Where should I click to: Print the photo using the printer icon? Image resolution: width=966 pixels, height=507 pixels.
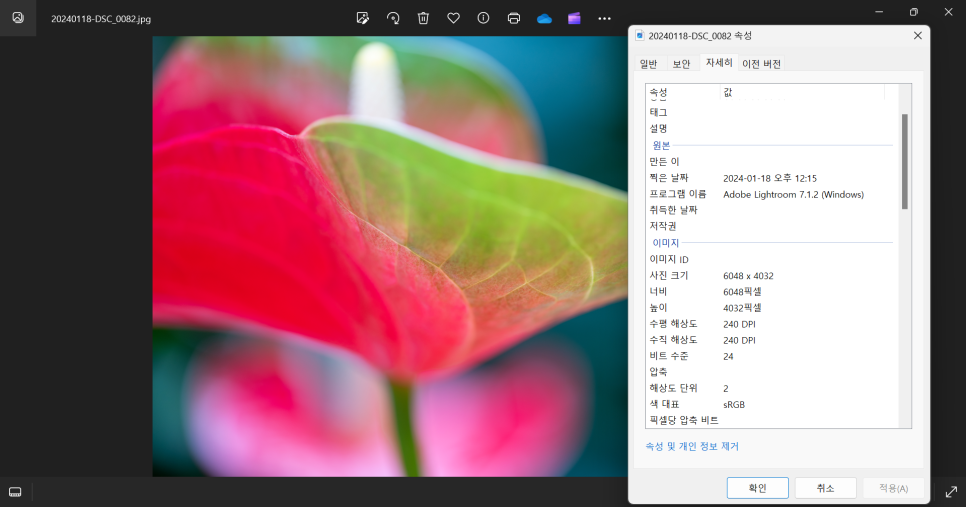click(514, 18)
